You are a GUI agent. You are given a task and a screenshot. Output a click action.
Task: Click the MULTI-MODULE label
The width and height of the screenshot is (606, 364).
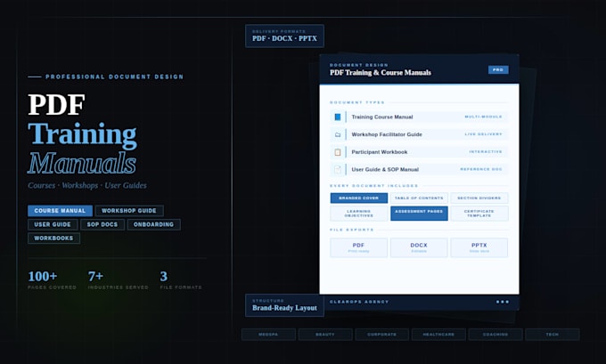tap(483, 117)
